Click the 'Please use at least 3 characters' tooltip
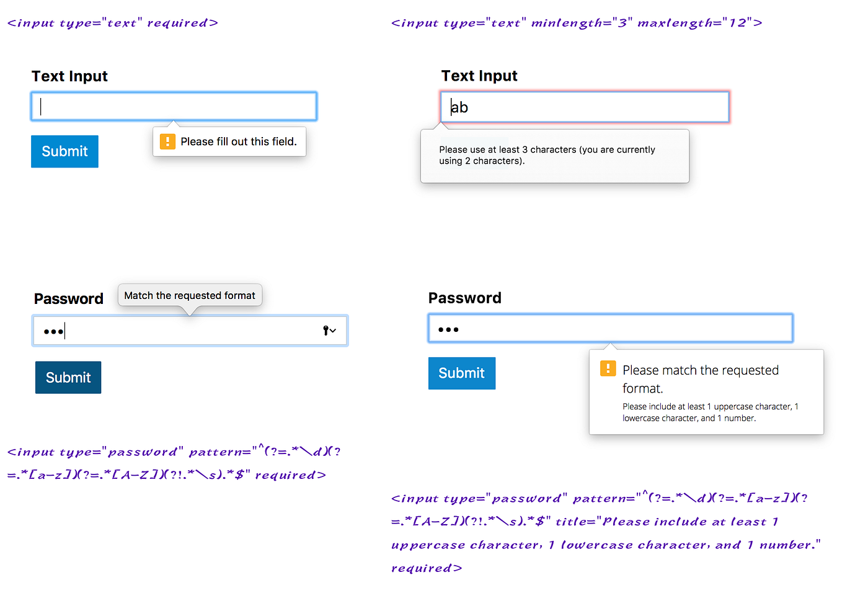The width and height of the screenshot is (868, 593). [x=555, y=156]
